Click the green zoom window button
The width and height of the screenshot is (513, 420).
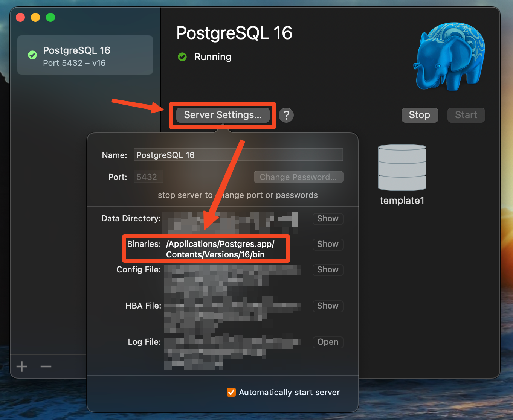50,17
